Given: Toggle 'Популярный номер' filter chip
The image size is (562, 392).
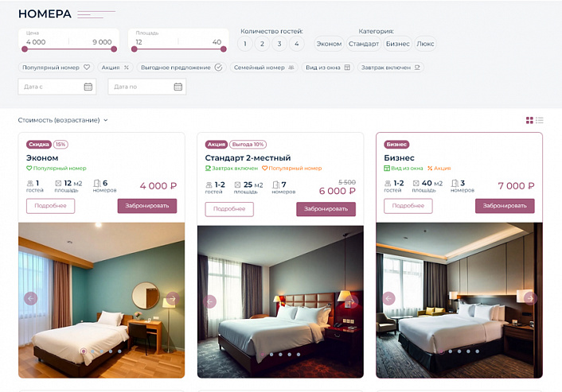Looking at the screenshot, I should pyautogui.click(x=56, y=68).
